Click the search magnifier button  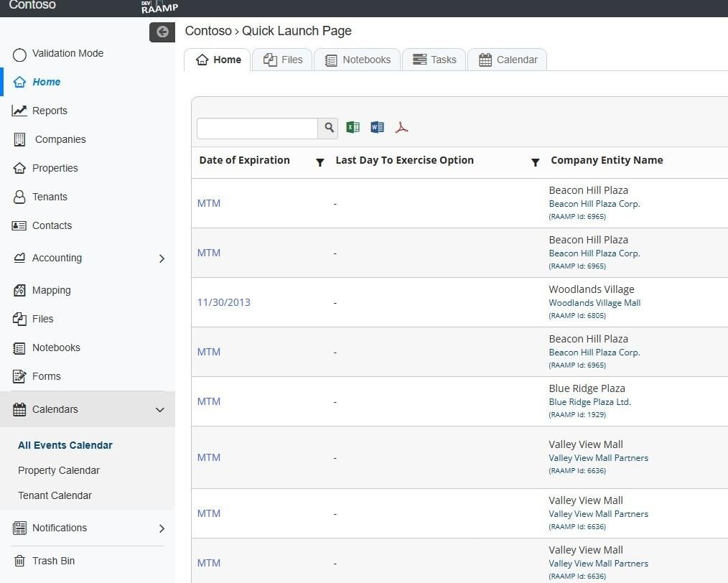(x=329, y=128)
